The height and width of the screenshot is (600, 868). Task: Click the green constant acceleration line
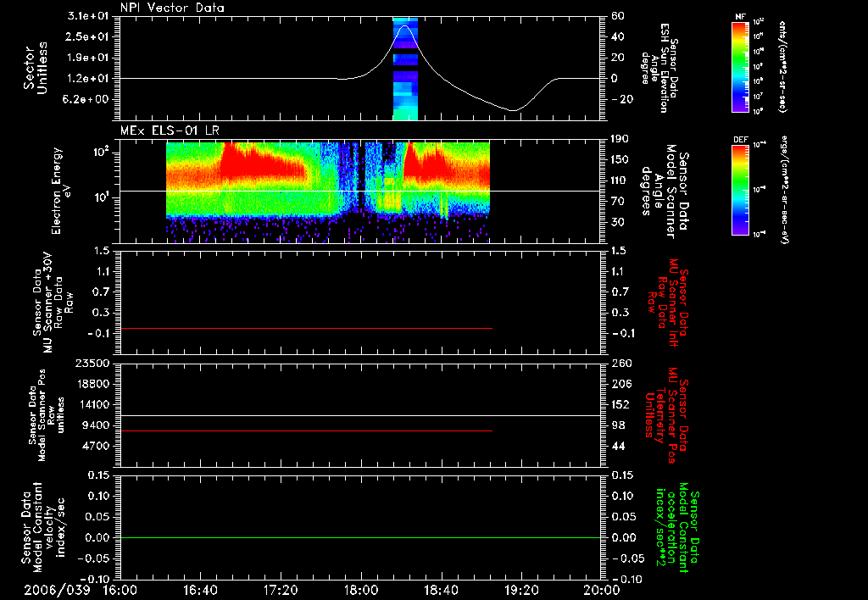[x=360, y=537]
